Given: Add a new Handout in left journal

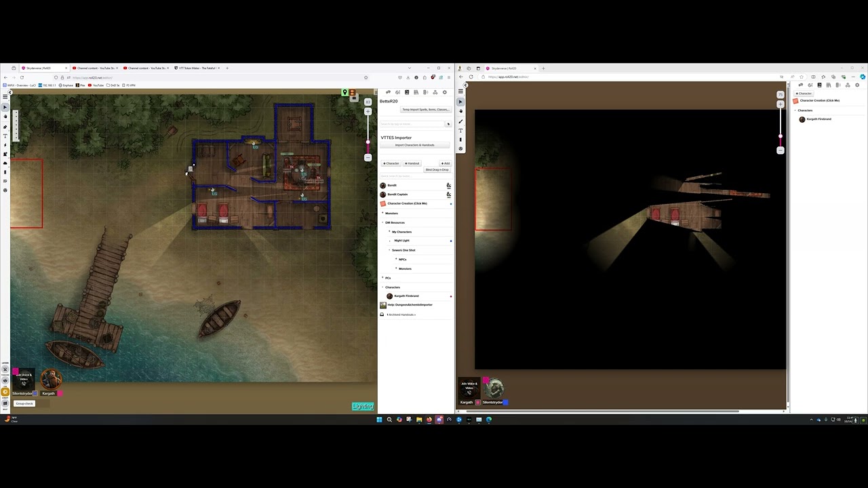Looking at the screenshot, I should click(412, 163).
